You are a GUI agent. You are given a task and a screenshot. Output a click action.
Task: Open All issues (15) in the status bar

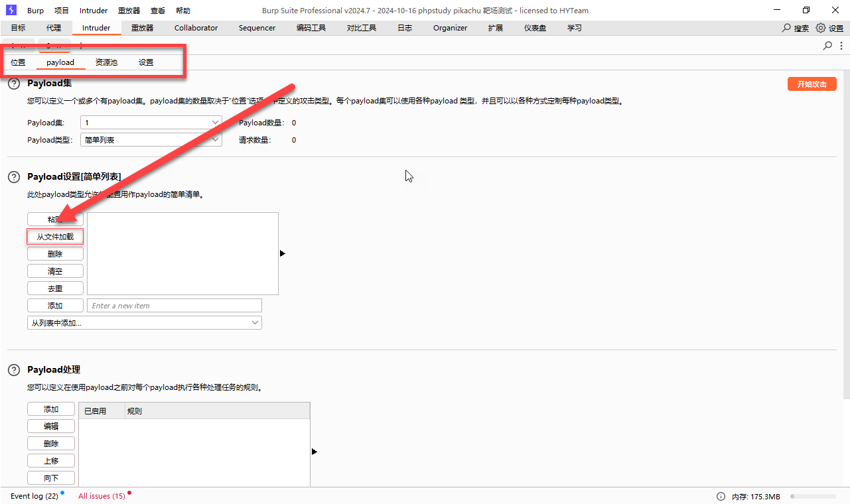[x=102, y=496]
